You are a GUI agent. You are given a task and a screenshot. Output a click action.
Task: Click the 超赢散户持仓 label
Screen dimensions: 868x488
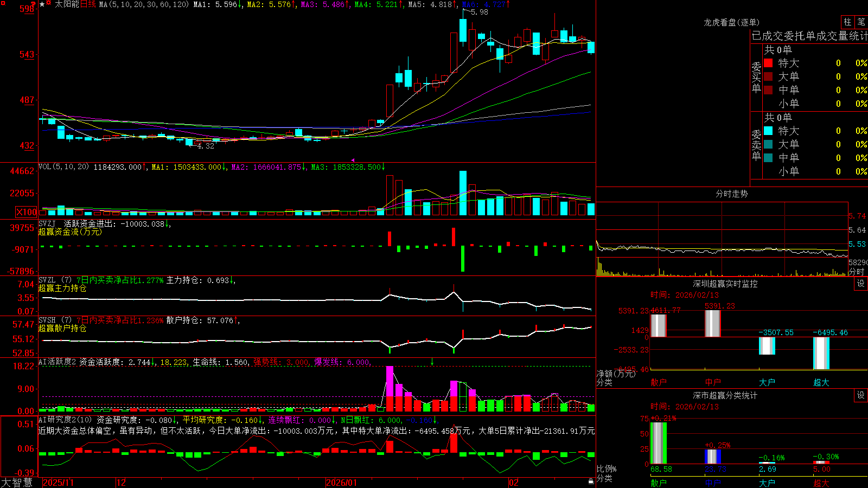62,328
